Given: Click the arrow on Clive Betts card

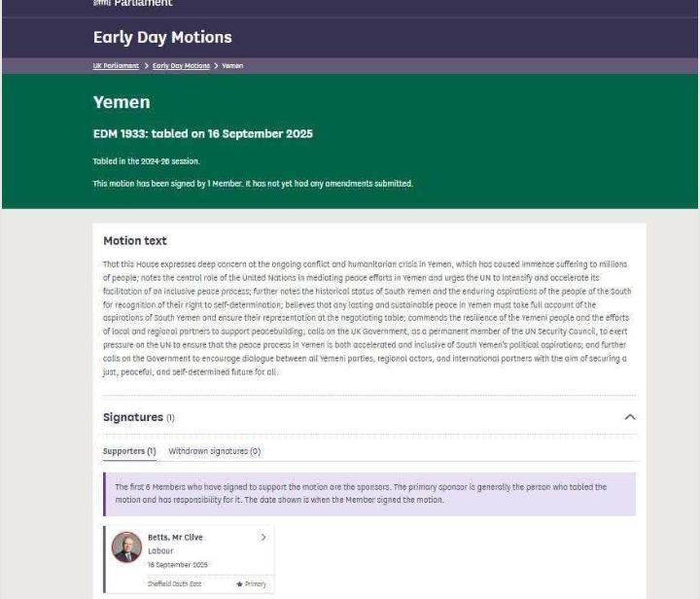Looking at the screenshot, I should 262,537.
